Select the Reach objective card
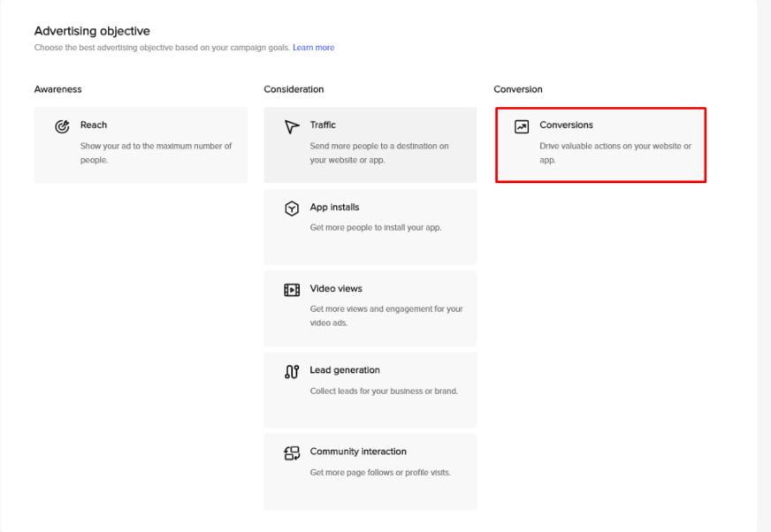771x532 pixels. [141, 145]
